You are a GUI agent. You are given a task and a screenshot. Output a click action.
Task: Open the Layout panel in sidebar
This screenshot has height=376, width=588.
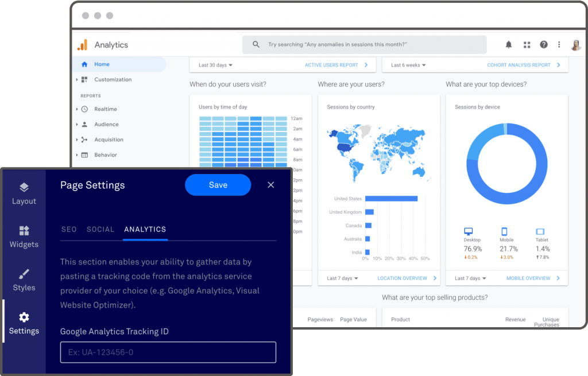click(24, 193)
